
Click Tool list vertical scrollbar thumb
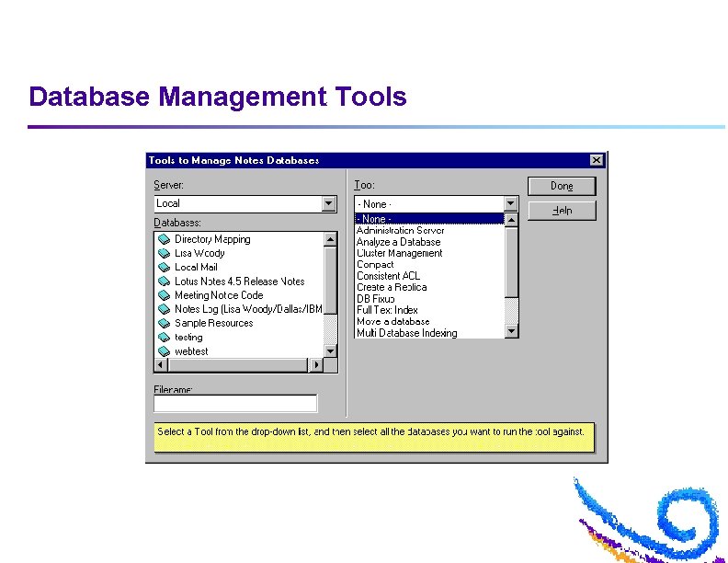point(511,262)
